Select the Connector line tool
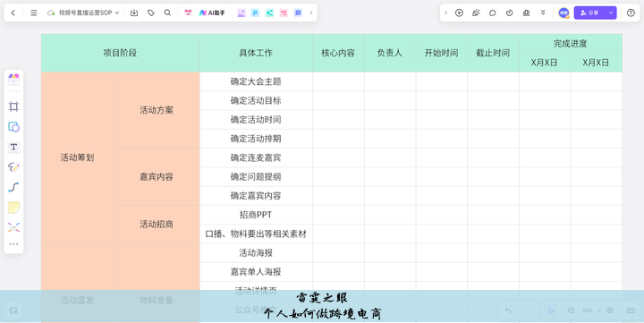Screen dimensions: 644x323 [x=13, y=187]
